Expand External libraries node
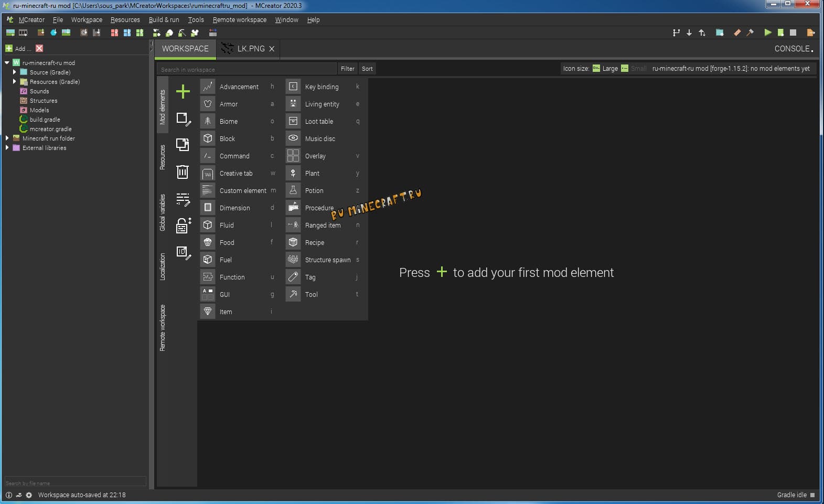Screen dimensions: 824x504 pyautogui.click(x=7, y=147)
